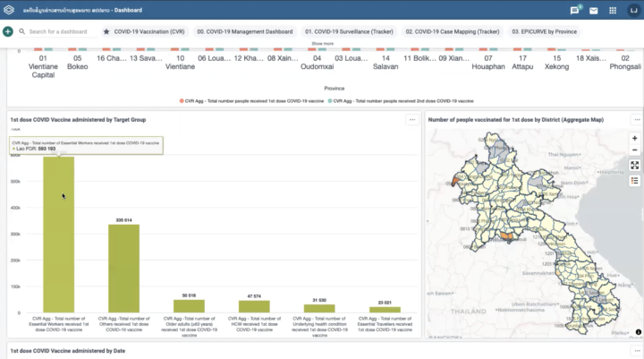Open options menu for Target Group chart

click(x=412, y=120)
